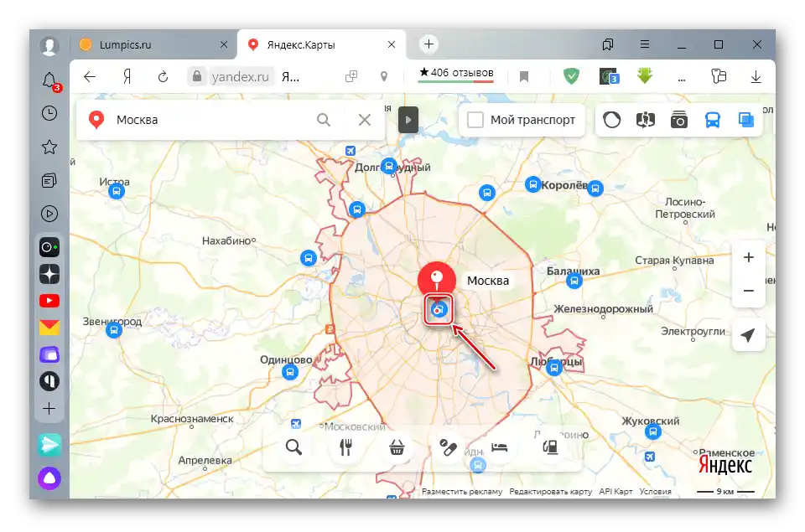Image resolution: width=805 pixels, height=532 pixels.
Task: Open green download arrow extension
Action: coord(645,76)
